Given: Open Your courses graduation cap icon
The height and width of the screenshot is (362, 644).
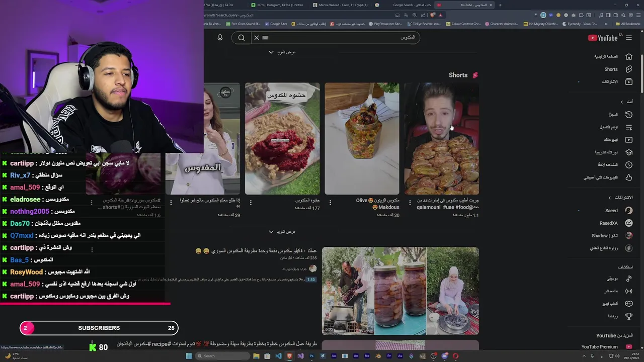Looking at the screenshot, I should click(629, 152).
